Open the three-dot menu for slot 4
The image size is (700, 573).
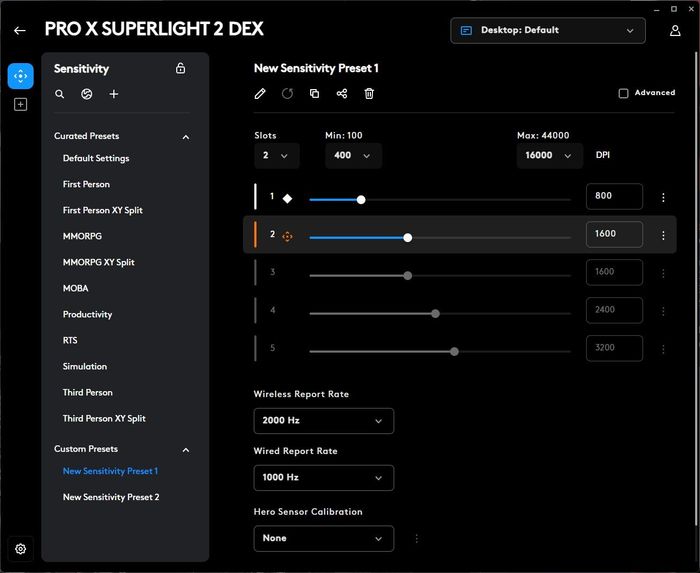click(x=663, y=311)
